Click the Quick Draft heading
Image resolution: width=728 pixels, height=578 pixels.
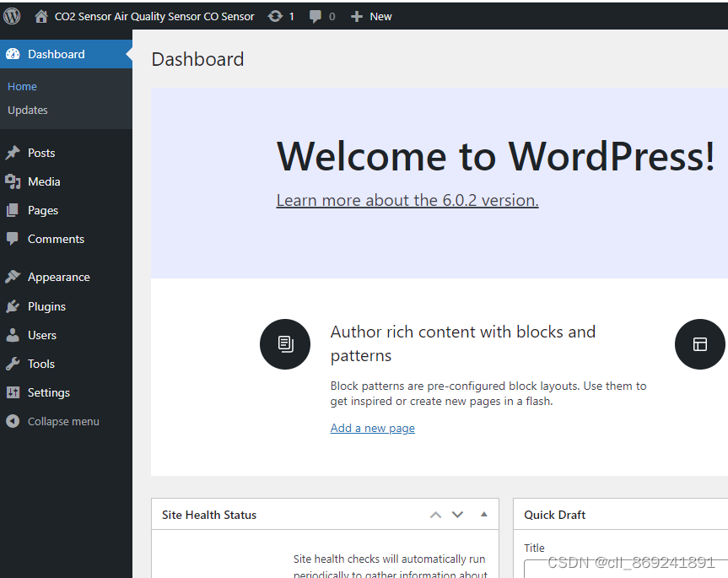[x=554, y=515]
